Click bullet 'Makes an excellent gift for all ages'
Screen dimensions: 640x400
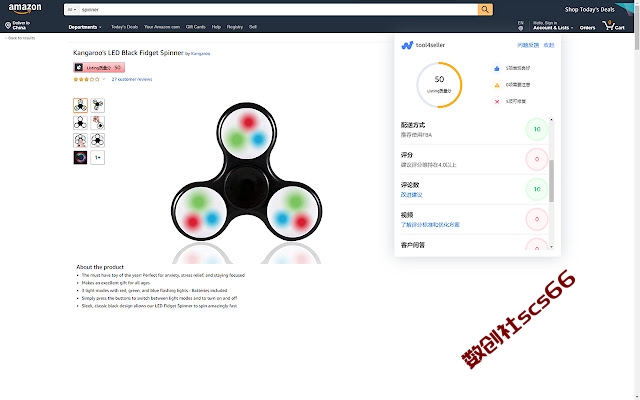(116, 283)
